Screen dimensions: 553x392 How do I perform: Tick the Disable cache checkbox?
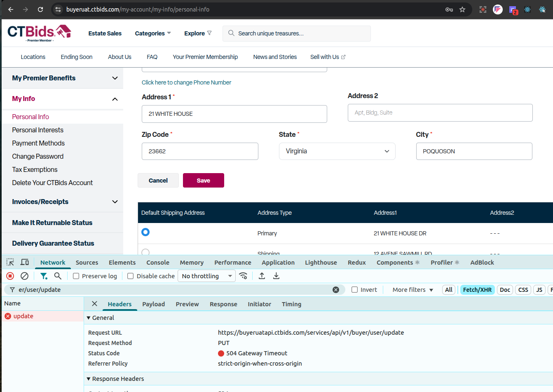pos(131,276)
